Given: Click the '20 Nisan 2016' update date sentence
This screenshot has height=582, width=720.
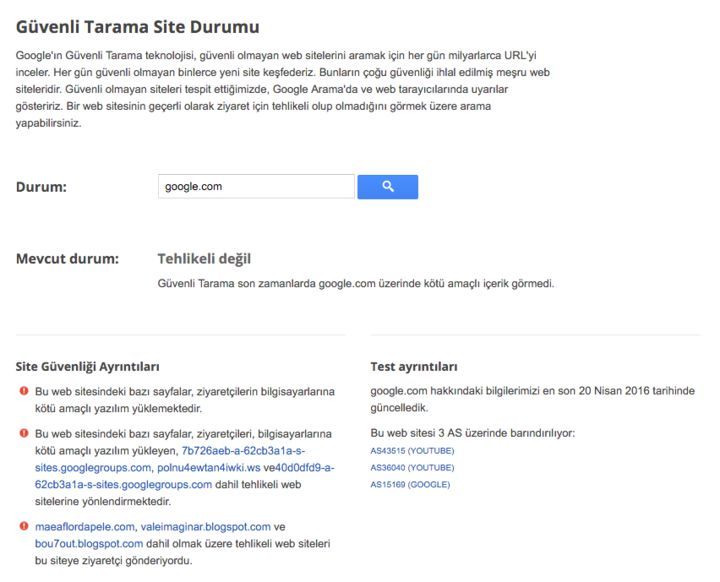Looking at the screenshot, I should [x=533, y=399].
